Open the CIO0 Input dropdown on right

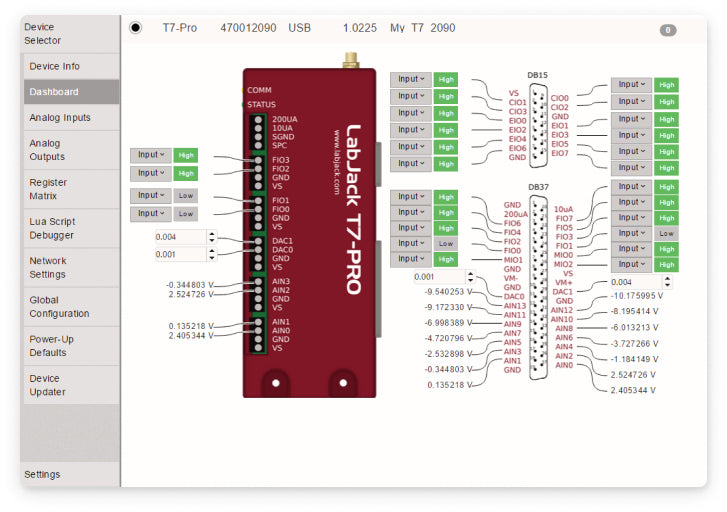click(x=630, y=85)
